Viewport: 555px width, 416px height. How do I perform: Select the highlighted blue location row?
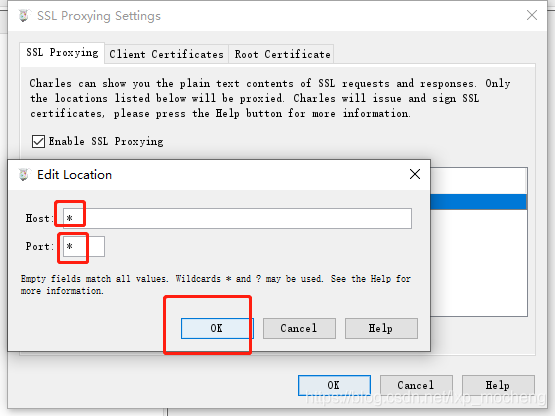pyautogui.click(x=479, y=202)
